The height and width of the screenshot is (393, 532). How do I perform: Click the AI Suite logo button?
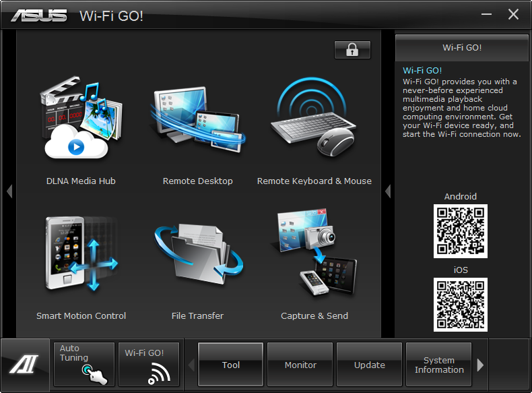25,364
